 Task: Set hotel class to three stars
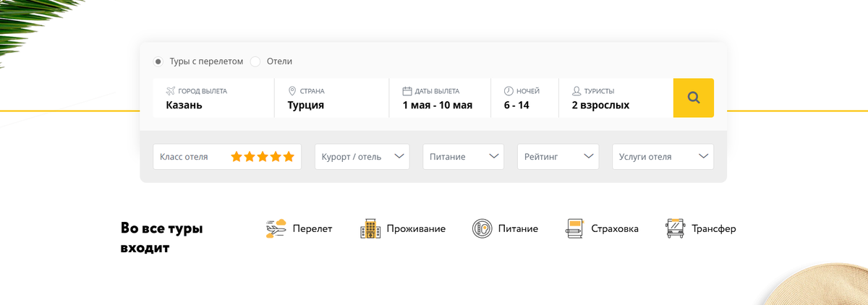click(x=263, y=157)
